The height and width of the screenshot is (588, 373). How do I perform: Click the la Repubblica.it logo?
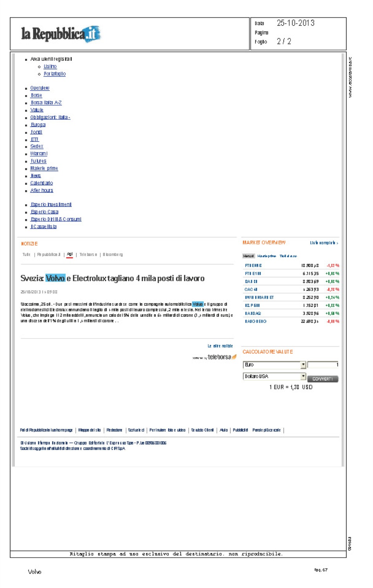pos(61,34)
